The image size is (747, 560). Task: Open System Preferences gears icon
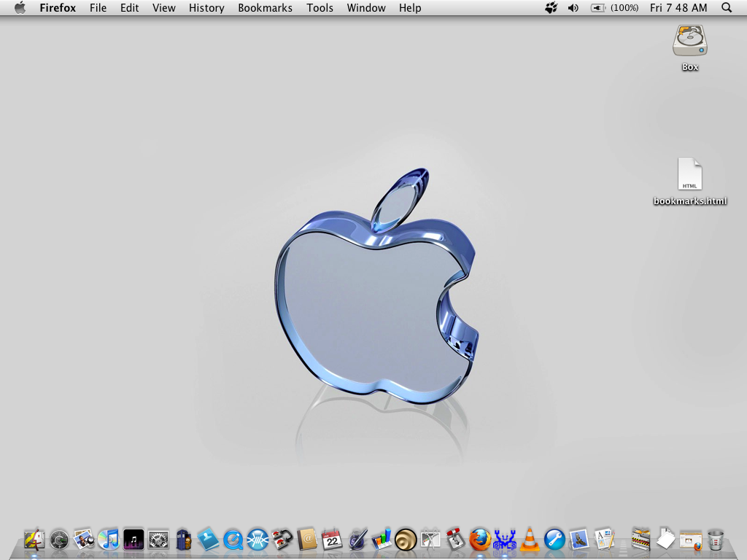point(158,540)
